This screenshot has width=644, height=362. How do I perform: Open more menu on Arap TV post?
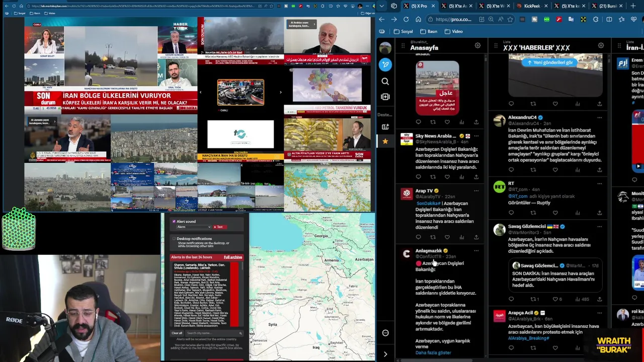476,191
